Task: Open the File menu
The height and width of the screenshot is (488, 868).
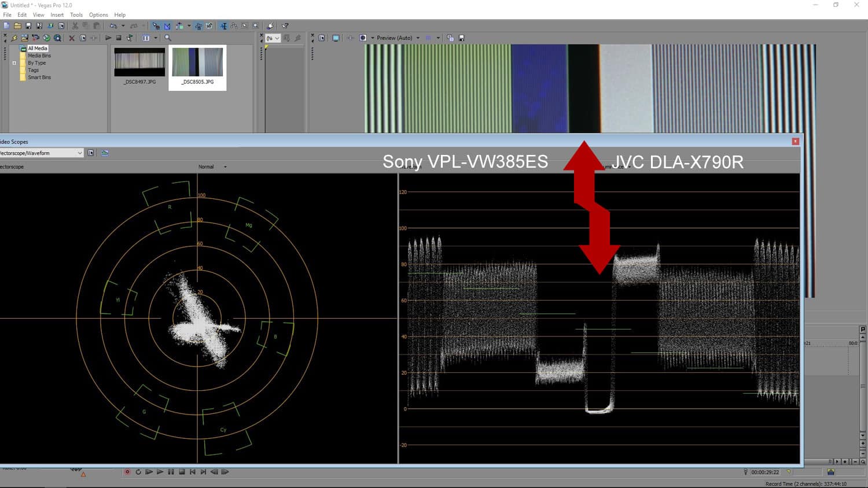Action: pyautogui.click(x=8, y=14)
